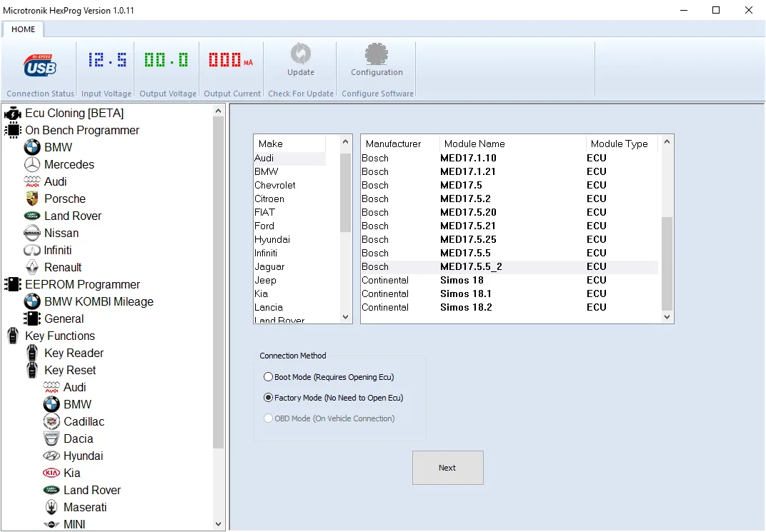Open the Configuration gear icon
The image size is (766, 532).
click(376, 54)
